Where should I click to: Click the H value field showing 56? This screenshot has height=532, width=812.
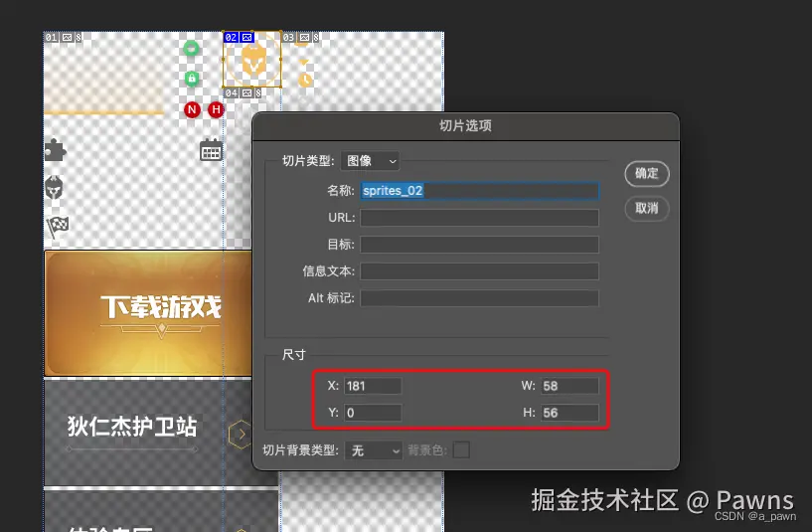point(569,413)
